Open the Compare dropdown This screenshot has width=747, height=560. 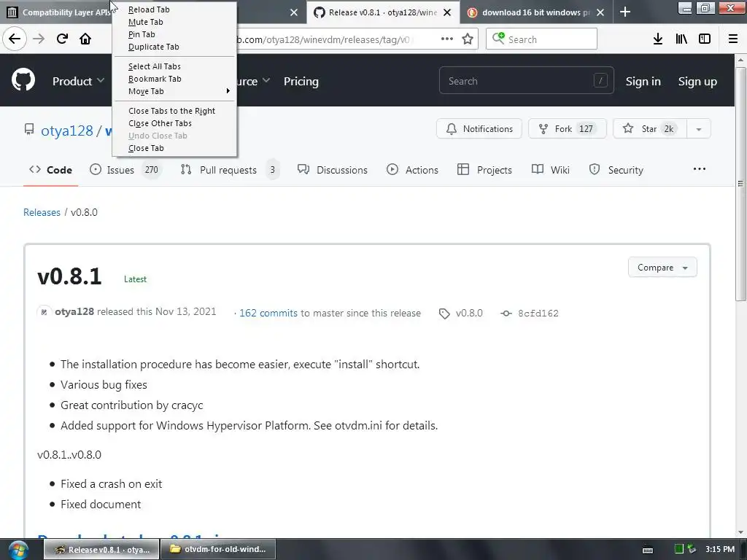coord(662,268)
